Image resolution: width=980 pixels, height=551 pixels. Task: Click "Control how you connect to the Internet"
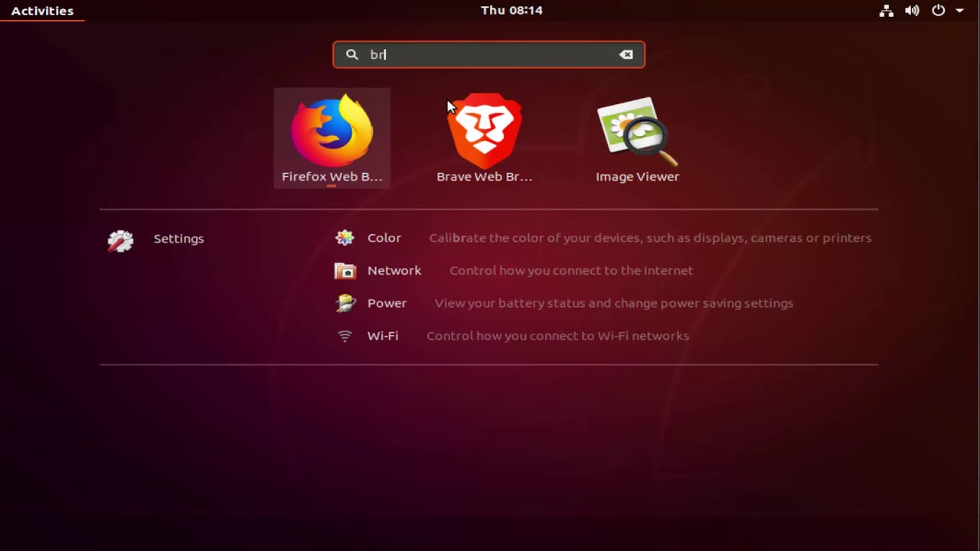[571, 271]
